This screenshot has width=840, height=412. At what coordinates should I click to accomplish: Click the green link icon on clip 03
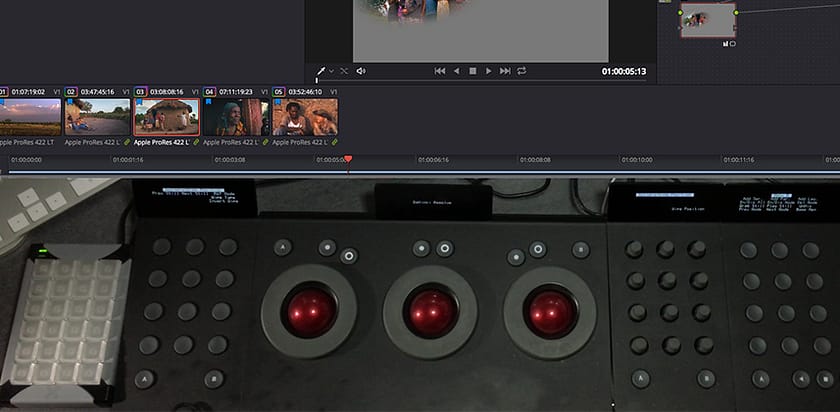click(196, 143)
